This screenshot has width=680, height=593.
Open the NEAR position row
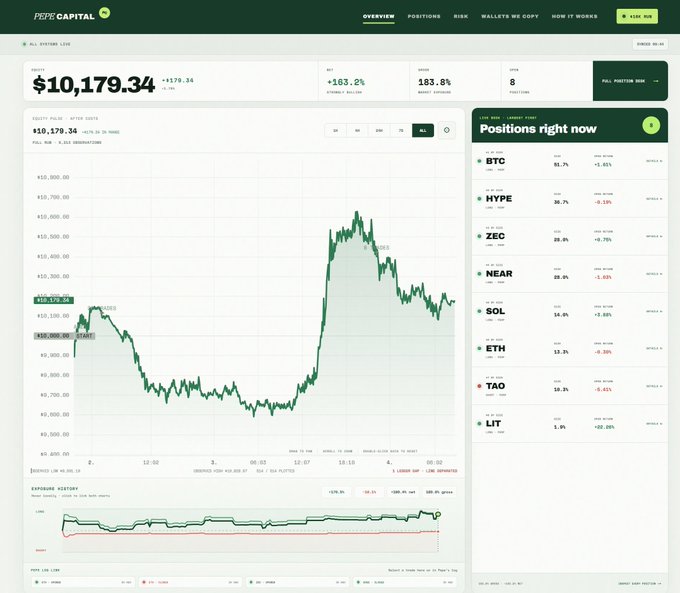point(569,274)
